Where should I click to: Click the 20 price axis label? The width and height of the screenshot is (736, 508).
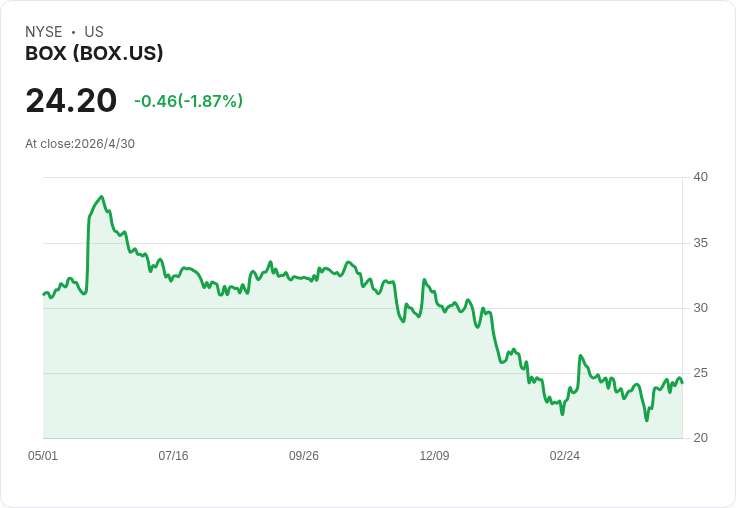click(x=700, y=438)
